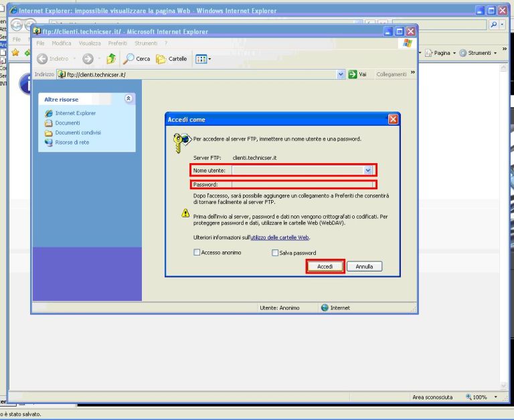Image resolution: width=514 pixels, height=420 pixels.
Task: Open utilizzo delle cartelle Web link
Action: [280, 237]
